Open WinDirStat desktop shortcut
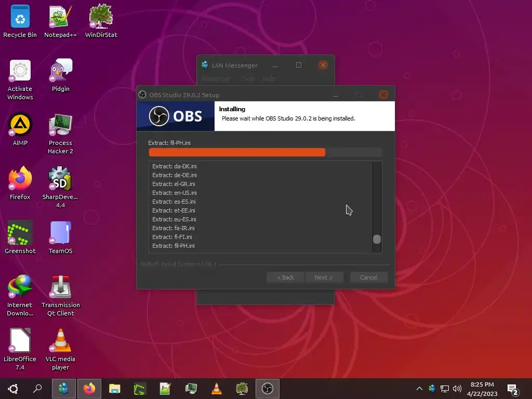Viewport: 532px width, 399px height. pos(101,21)
